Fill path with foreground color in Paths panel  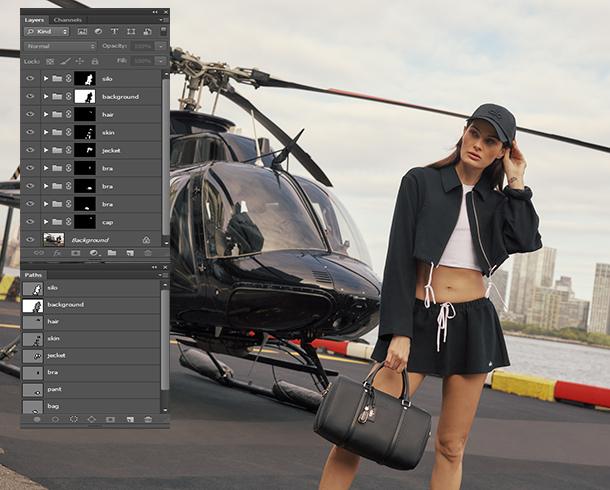point(37,419)
